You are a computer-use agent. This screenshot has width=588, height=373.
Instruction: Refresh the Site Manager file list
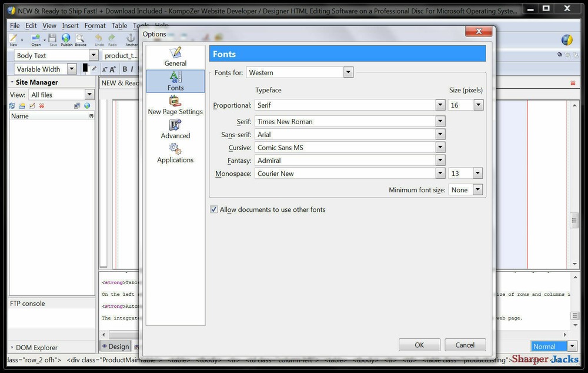click(12, 105)
